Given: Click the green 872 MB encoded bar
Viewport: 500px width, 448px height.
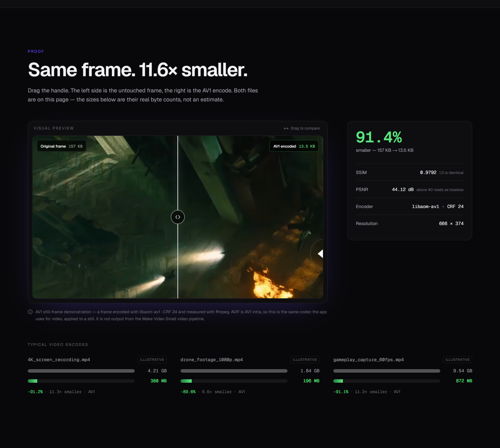Looking at the screenshot, I should [338, 381].
